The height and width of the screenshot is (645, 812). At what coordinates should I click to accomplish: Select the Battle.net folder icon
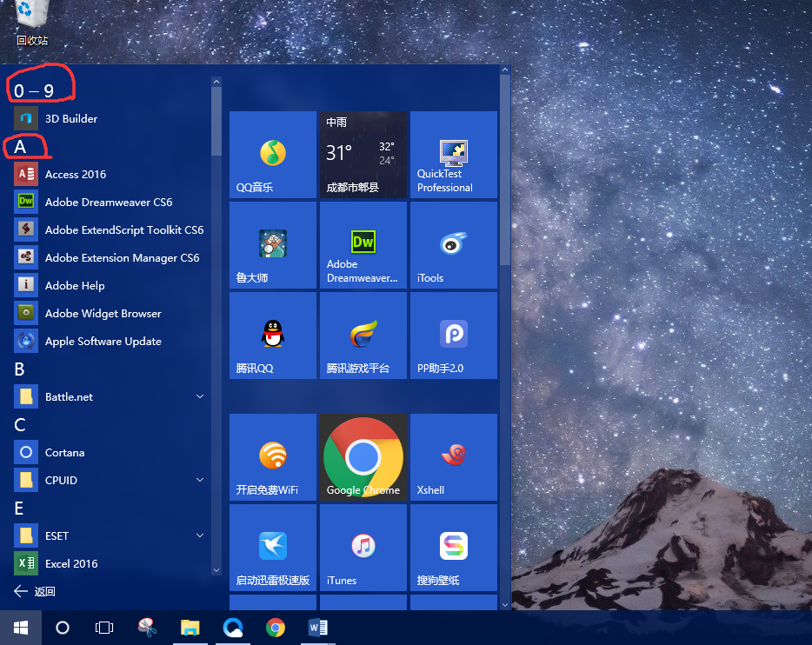point(26,396)
